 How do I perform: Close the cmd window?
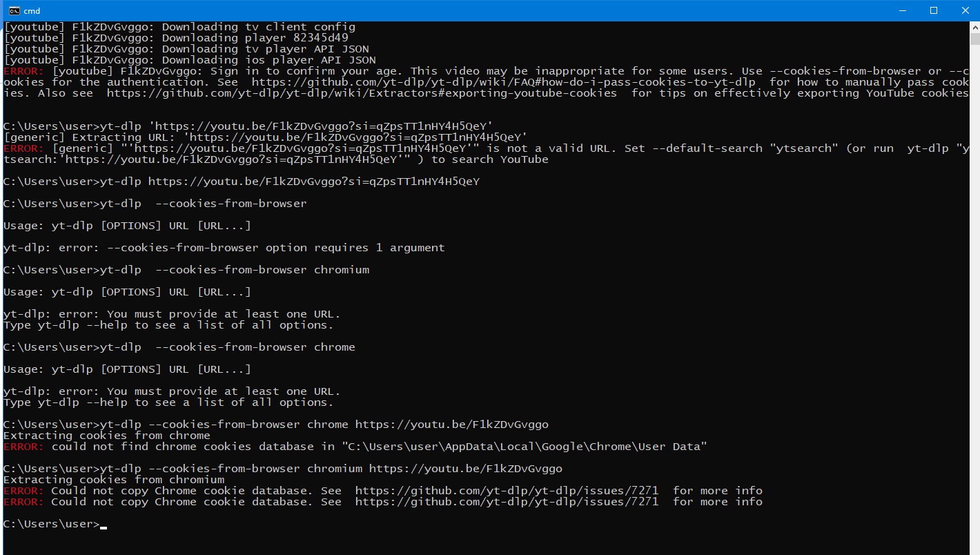[x=965, y=10]
